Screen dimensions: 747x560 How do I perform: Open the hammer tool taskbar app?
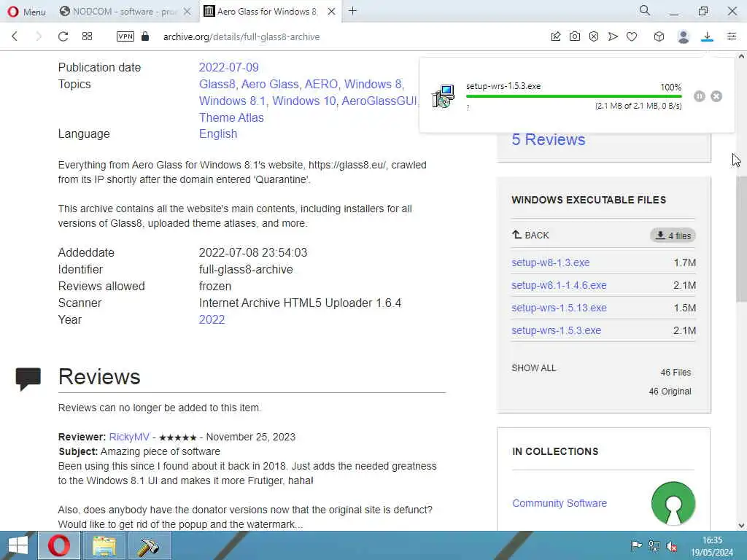(149, 545)
